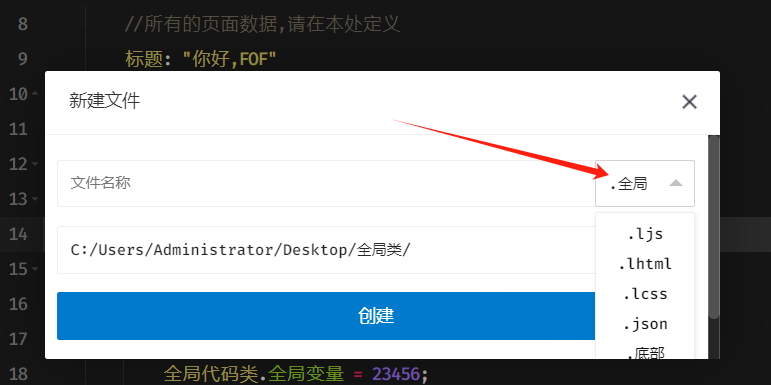Screen dimensions: 771x385
Task: Click line number 14 in the gutter
Action: click(19, 234)
